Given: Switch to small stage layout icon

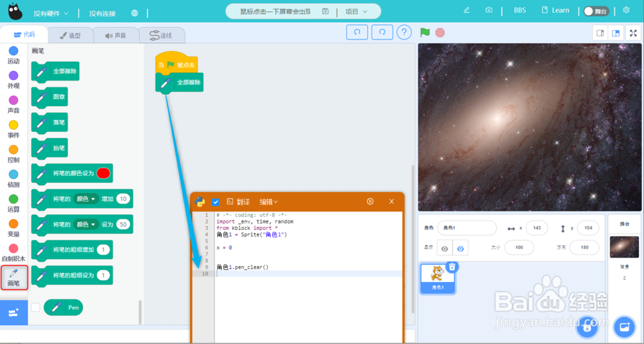Looking at the screenshot, I should [x=600, y=33].
